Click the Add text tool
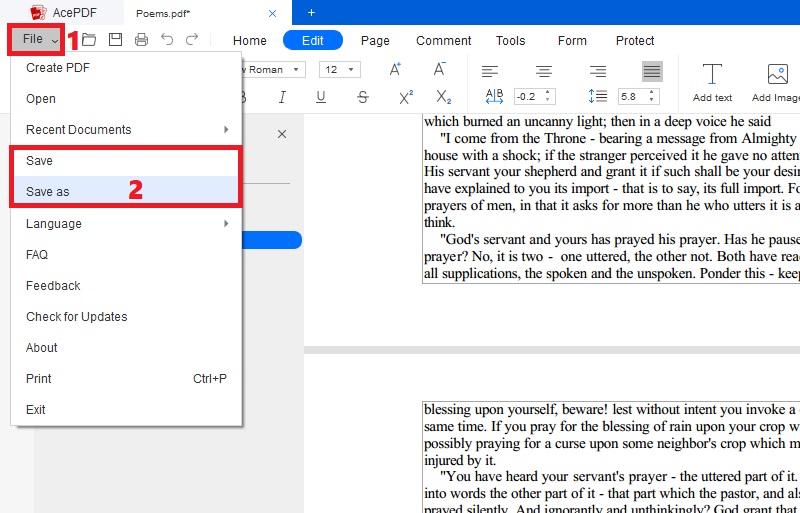This screenshot has height=513, width=800. coord(712,82)
